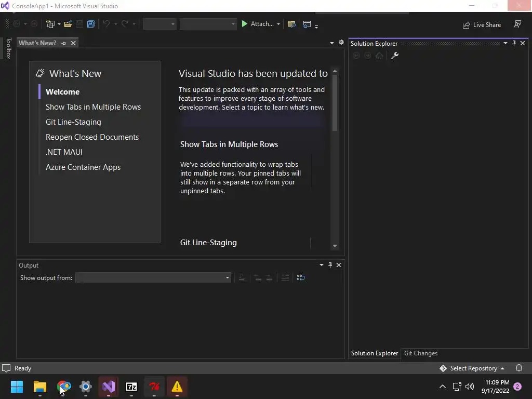Viewport: 532px width, 399px height.
Task: Open the solution platforms combo box
Action: (208, 24)
